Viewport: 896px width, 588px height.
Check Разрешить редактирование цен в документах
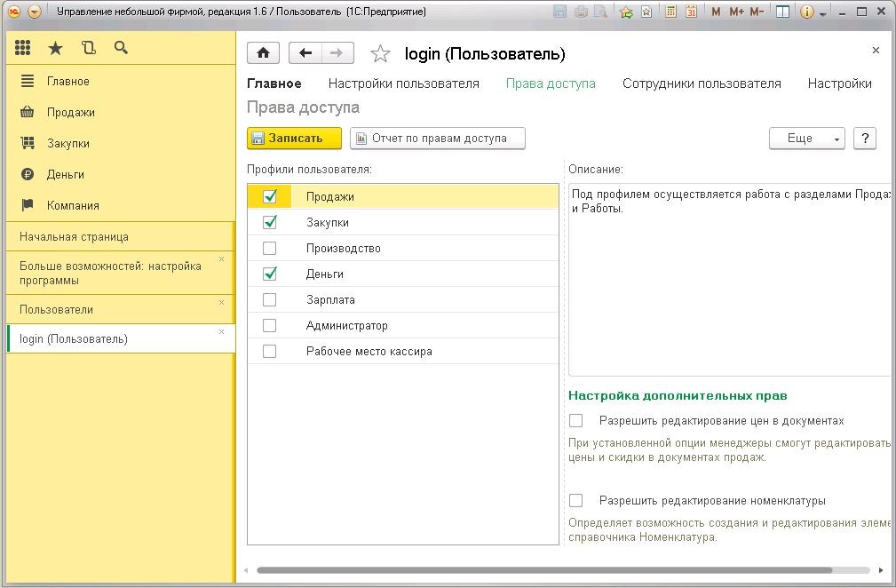[x=576, y=421]
